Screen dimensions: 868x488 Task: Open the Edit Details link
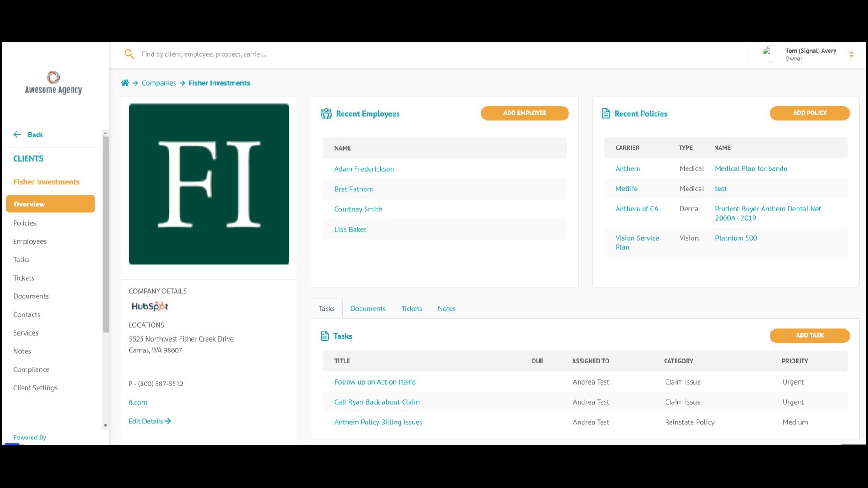(x=149, y=421)
